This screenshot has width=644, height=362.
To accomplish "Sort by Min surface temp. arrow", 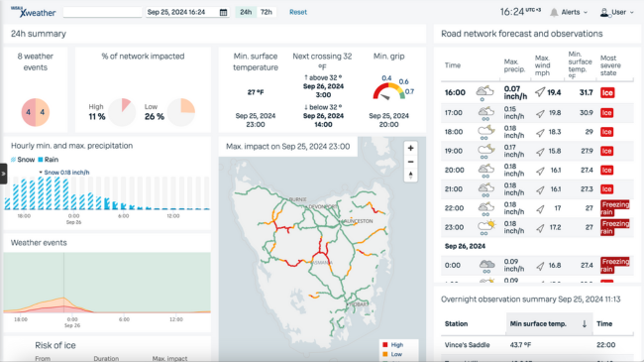I will [x=584, y=324].
